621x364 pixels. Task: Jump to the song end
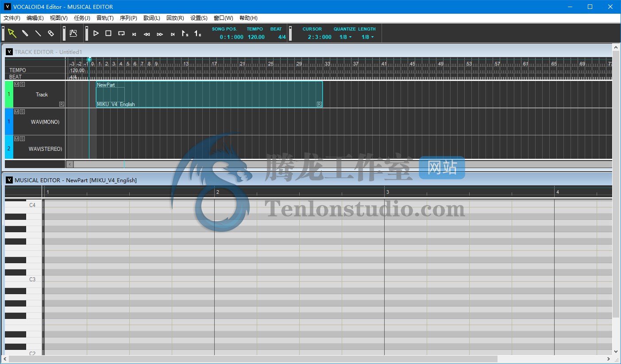coord(173,34)
